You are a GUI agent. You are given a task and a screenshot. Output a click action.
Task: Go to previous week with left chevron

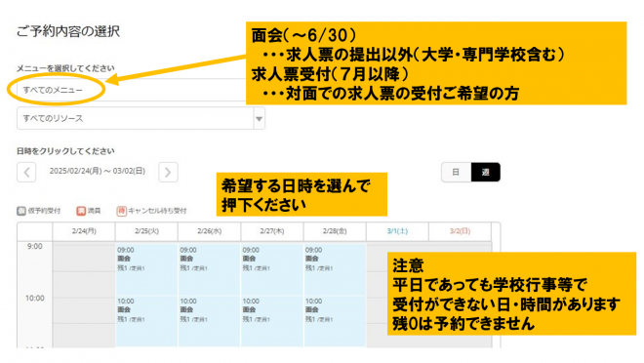tap(26, 172)
